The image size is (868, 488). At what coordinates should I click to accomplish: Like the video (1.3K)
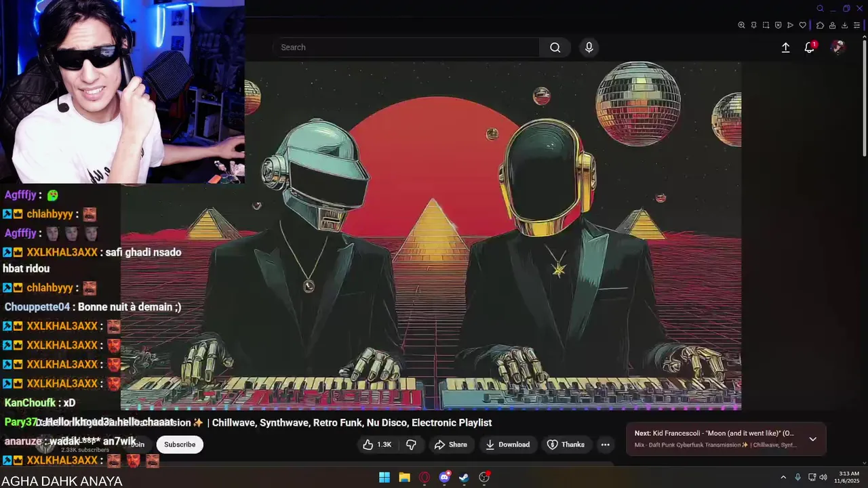pos(376,445)
